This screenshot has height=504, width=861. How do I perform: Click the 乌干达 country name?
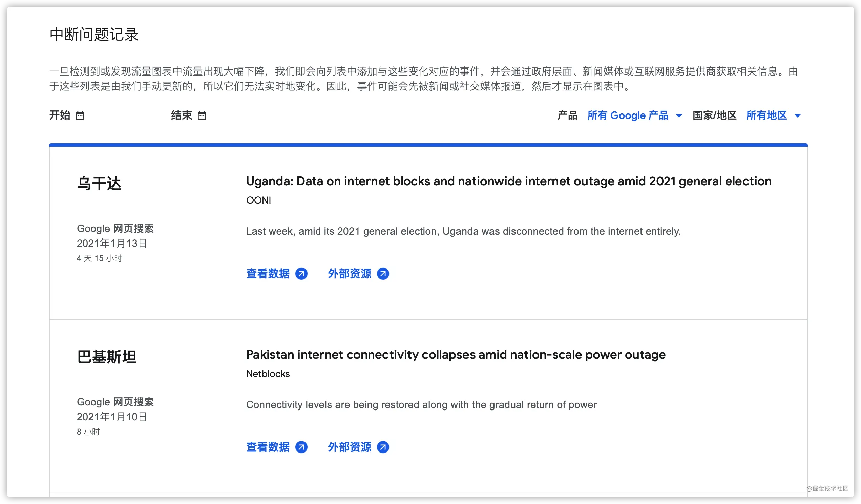pos(99,184)
